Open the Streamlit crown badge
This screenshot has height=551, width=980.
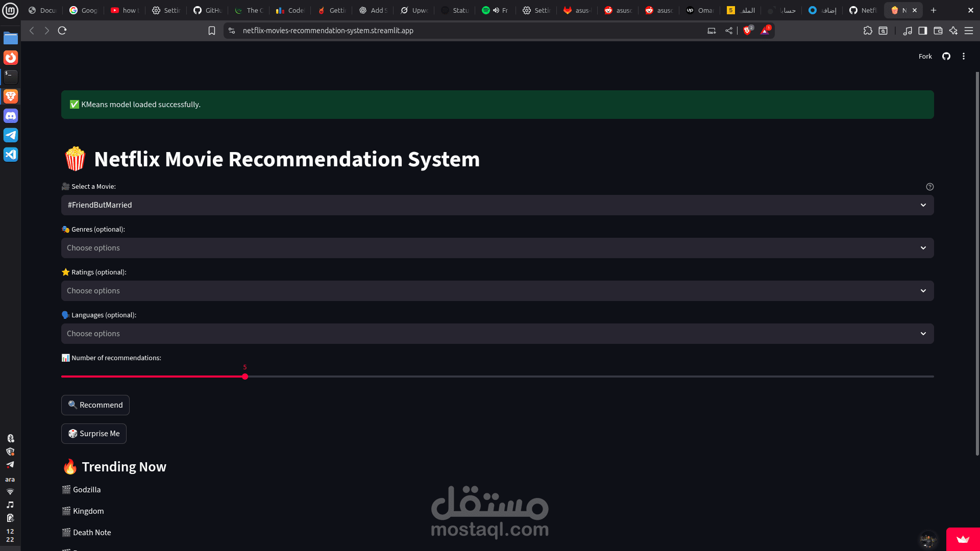click(963, 539)
